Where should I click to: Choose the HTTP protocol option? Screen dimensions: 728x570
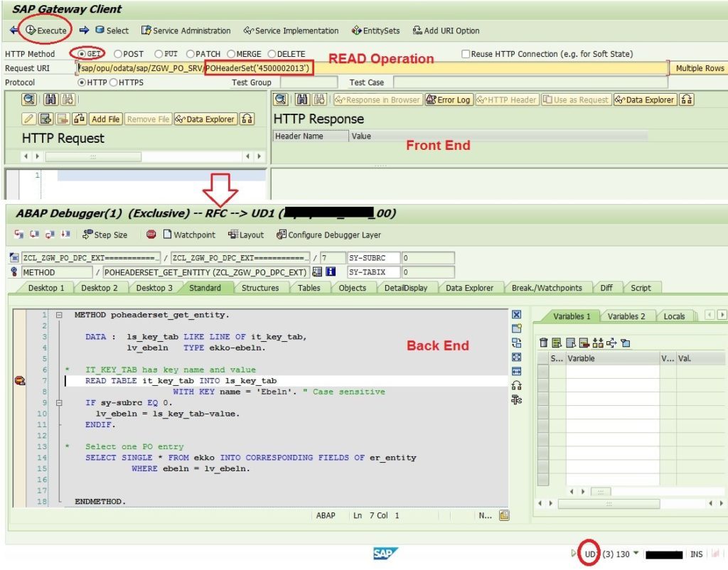coord(82,82)
